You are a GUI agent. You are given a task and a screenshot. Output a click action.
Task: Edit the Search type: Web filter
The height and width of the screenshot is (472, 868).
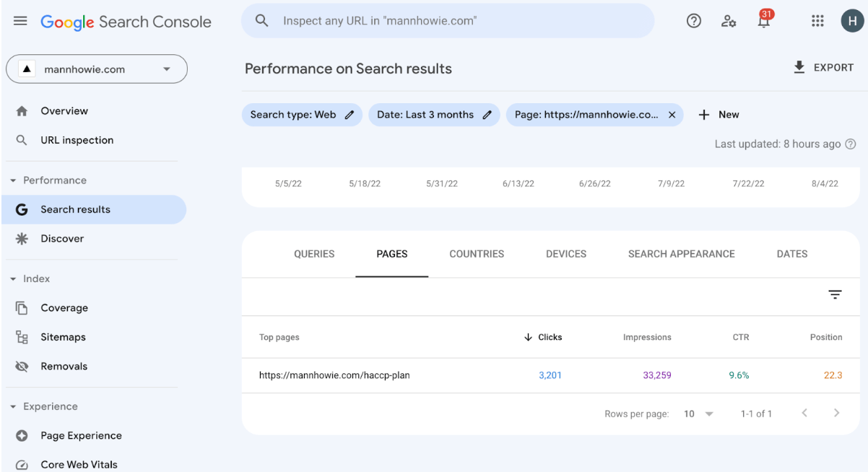pyautogui.click(x=350, y=115)
